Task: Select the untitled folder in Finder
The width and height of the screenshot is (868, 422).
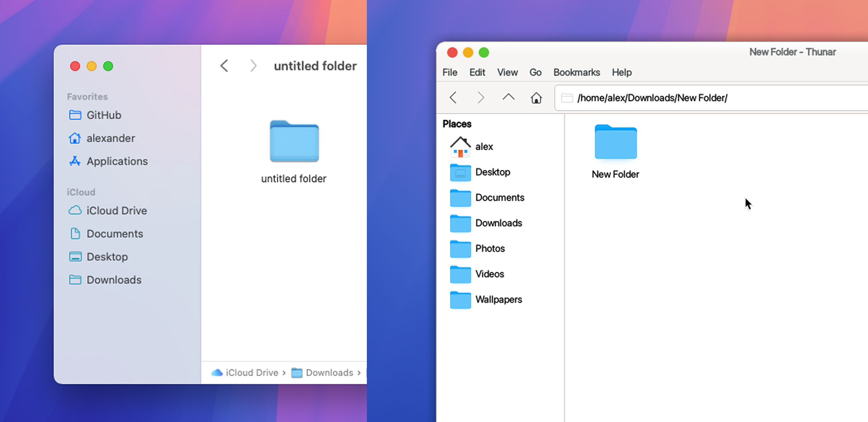Action: pos(294,142)
